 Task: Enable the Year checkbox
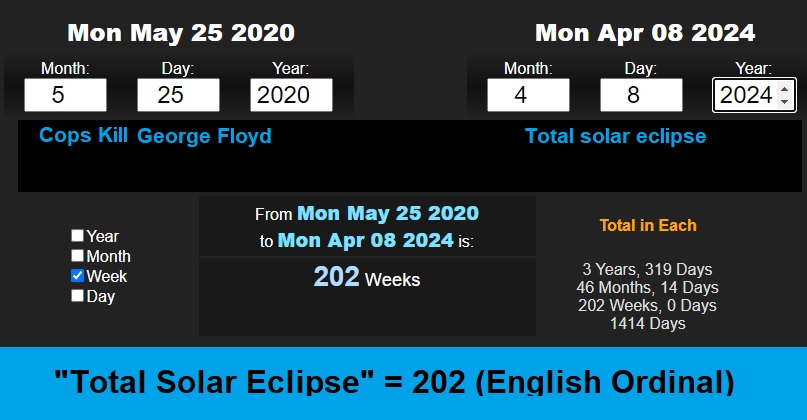click(x=77, y=236)
